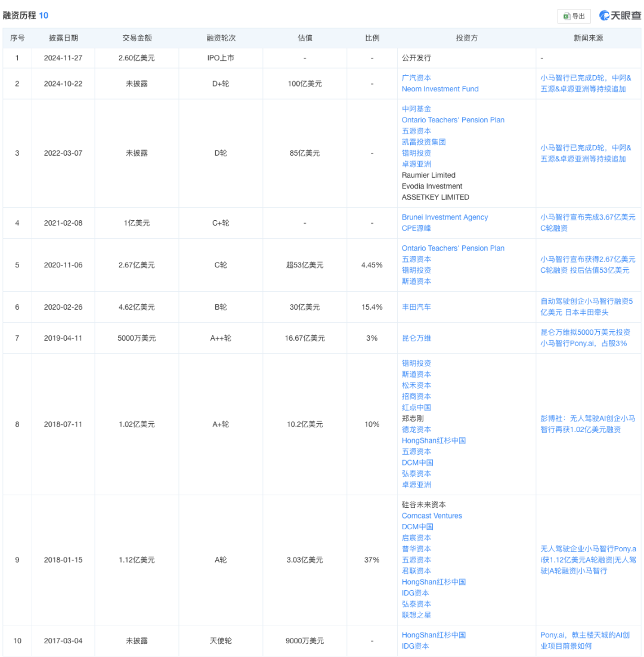Select the round cell 天使轮
This screenshot has height=657, width=644.
pyautogui.click(x=221, y=641)
